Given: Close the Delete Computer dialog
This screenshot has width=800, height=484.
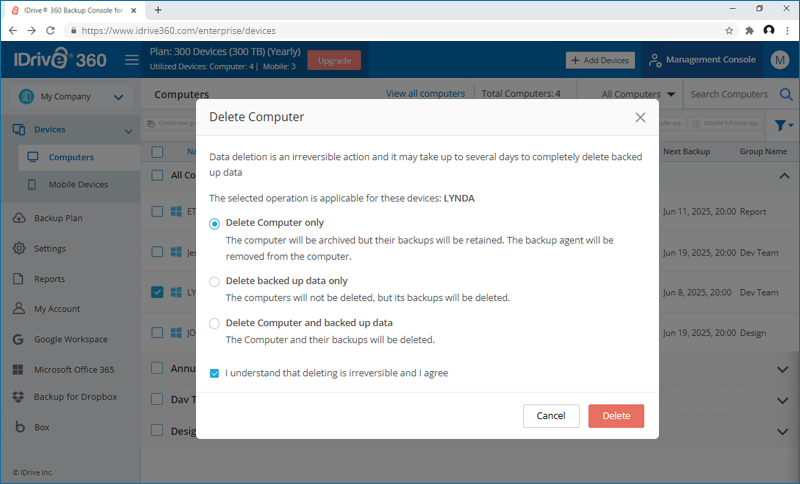Looking at the screenshot, I should (640, 117).
